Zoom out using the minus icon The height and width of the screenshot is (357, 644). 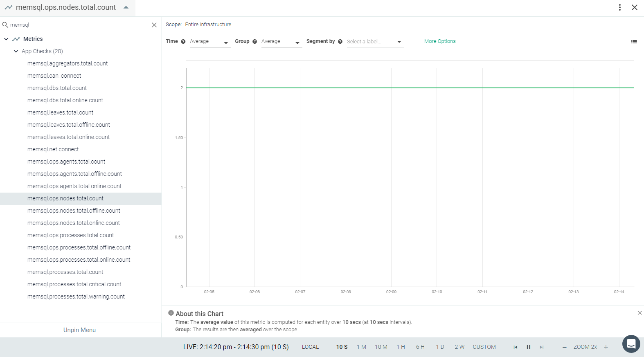pos(565,347)
